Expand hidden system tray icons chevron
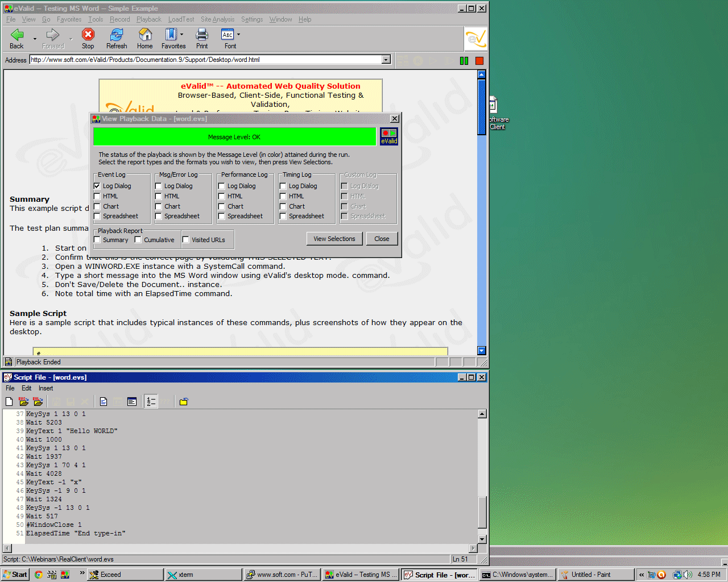Image resolution: width=728 pixels, height=582 pixels. (x=642, y=575)
